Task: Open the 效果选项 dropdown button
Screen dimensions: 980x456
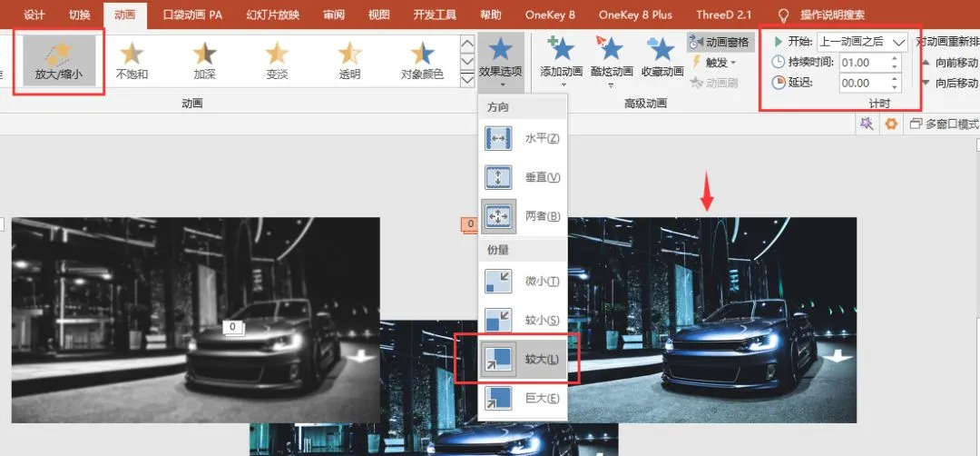Action: pos(501,62)
